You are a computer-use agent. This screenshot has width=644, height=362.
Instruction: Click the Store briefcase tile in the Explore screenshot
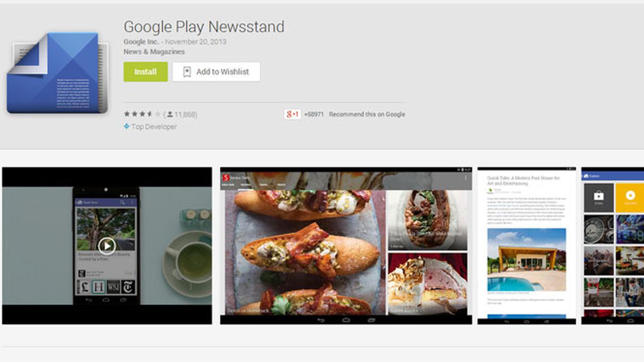coord(599,198)
